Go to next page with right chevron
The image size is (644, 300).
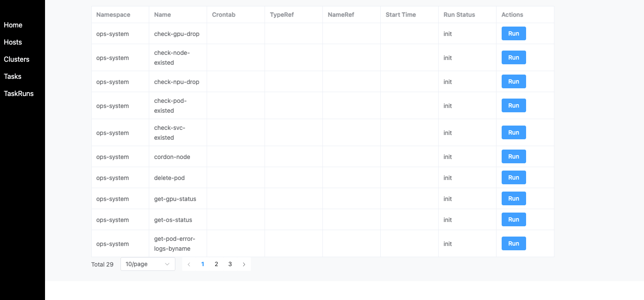pos(244,264)
